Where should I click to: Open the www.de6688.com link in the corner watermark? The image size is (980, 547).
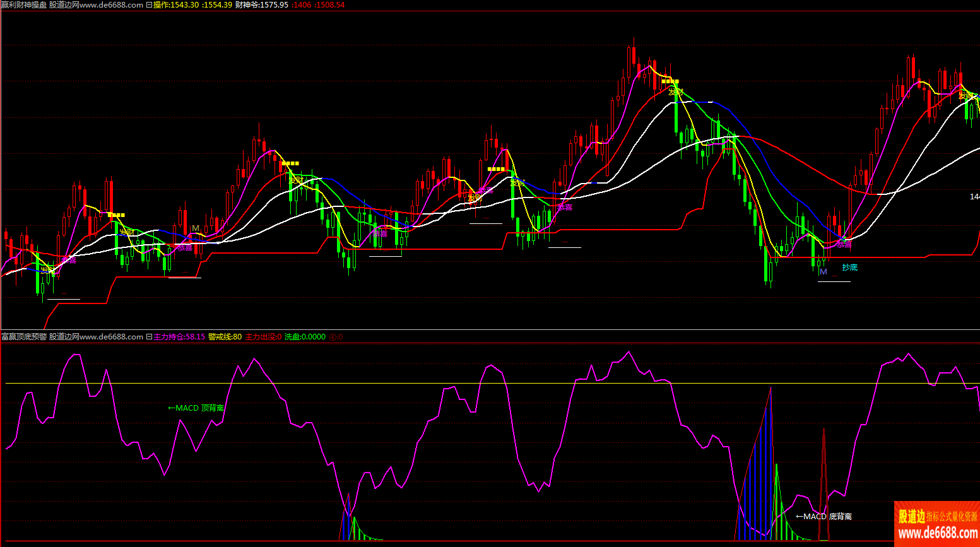(937, 534)
